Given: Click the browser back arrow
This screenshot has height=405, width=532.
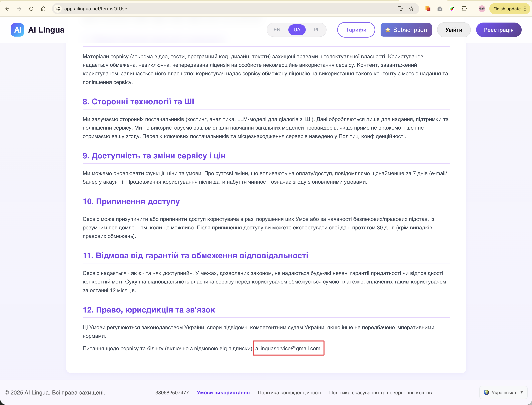Looking at the screenshot, I should point(8,9).
